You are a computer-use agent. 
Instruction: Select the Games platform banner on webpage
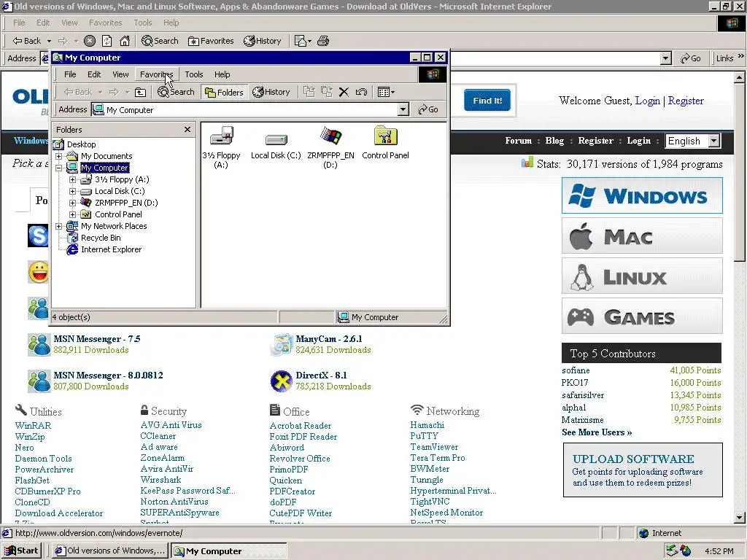tap(642, 316)
